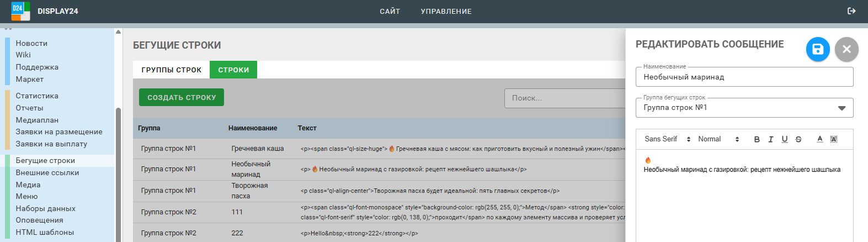Toggle strikethrough formatting in the editor
Image resolution: width=868 pixels, height=242 pixels.
coord(798,139)
